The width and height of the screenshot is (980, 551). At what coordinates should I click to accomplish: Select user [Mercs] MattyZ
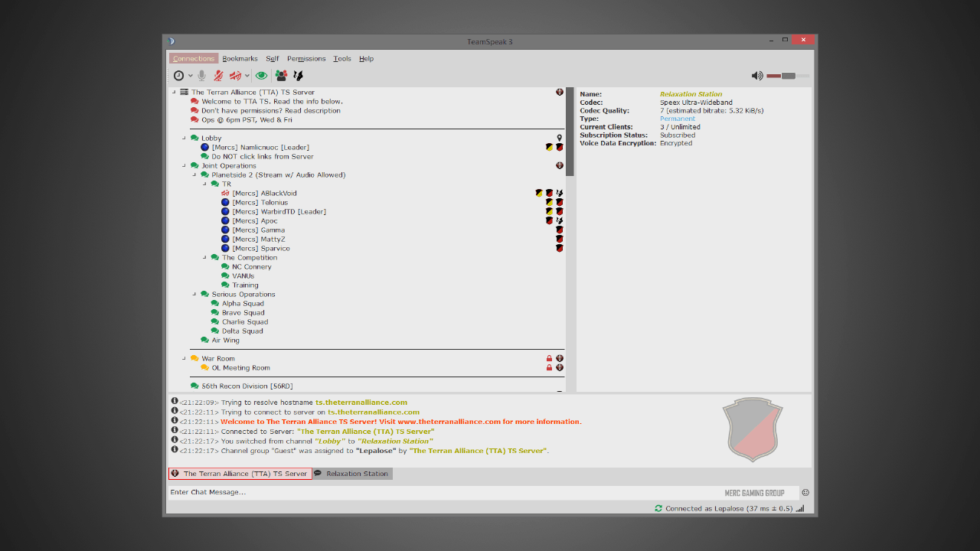pyautogui.click(x=259, y=239)
